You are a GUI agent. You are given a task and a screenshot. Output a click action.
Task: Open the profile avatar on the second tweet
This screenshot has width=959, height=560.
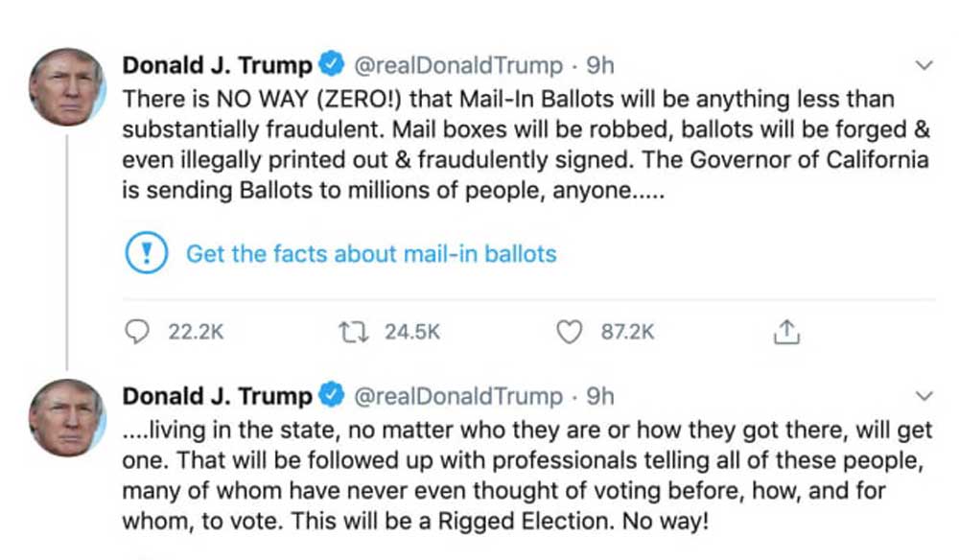(x=66, y=417)
